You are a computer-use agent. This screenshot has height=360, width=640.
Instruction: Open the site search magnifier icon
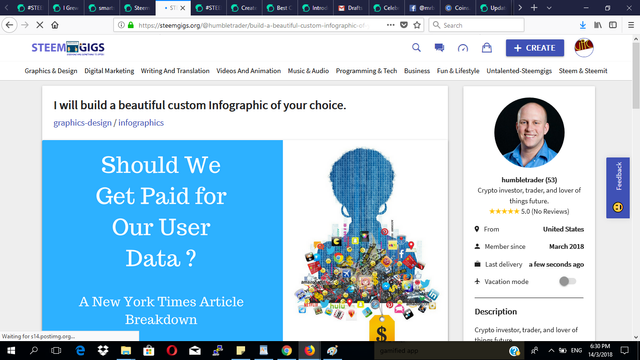click(416, 48)
